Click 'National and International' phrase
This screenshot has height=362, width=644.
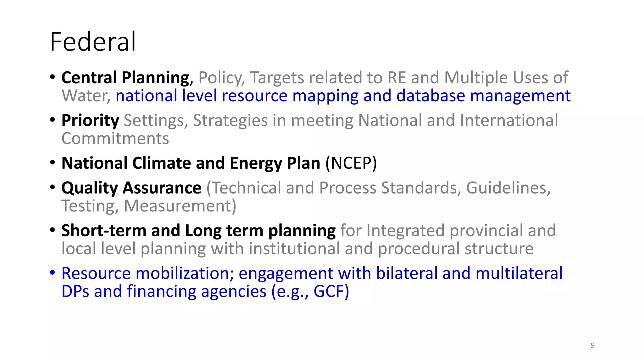458,120
